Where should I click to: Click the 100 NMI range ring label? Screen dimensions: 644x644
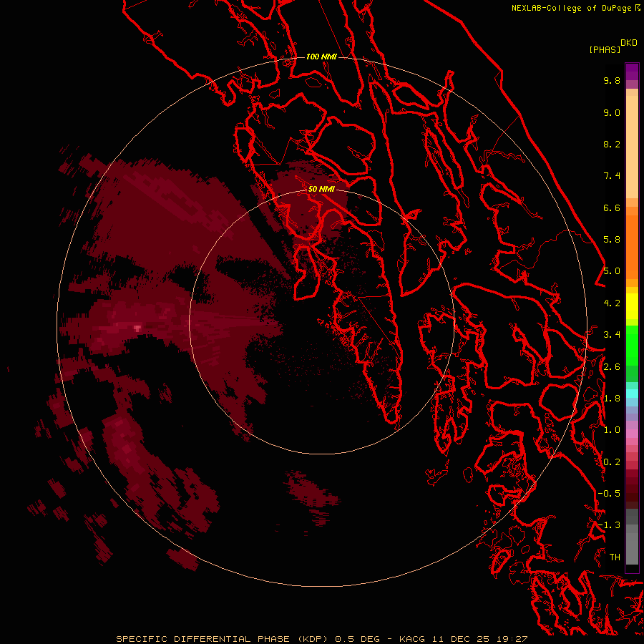(321, 57)
